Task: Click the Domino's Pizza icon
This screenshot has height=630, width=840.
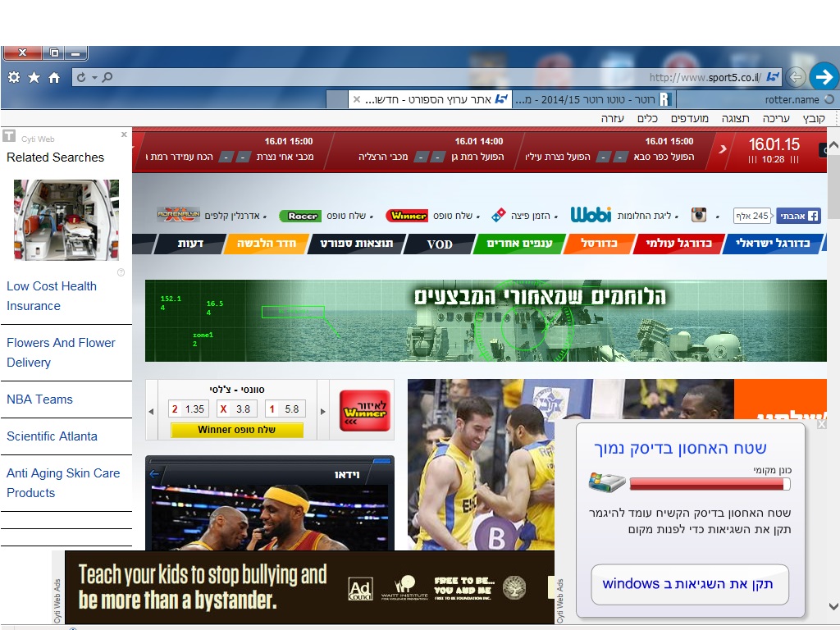Action: (x=499, y=216)
